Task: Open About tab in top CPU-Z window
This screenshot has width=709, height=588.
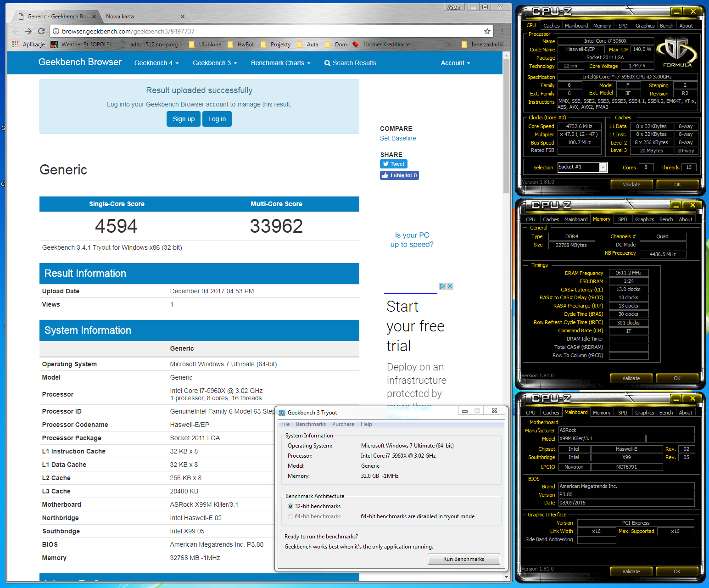Action: (x=686, y=26)
